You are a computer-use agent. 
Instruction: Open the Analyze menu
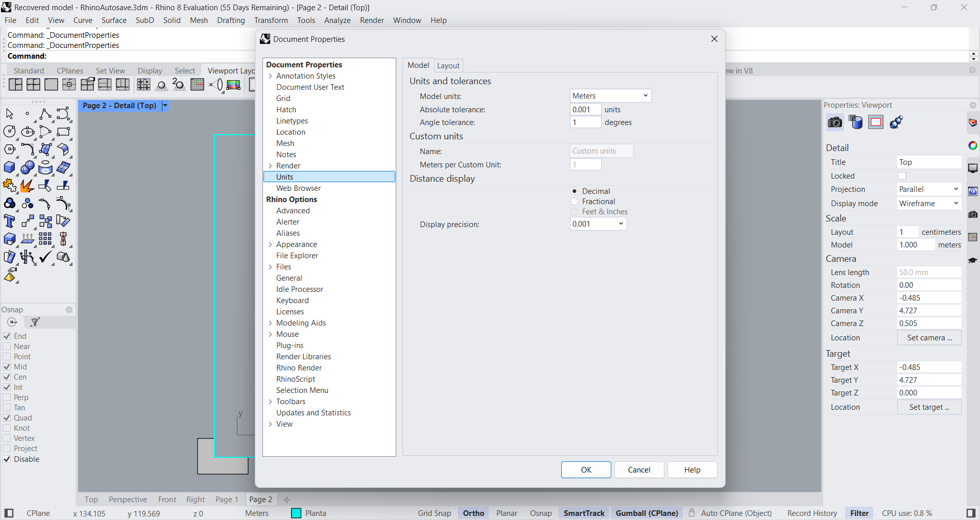pos(337,20)
